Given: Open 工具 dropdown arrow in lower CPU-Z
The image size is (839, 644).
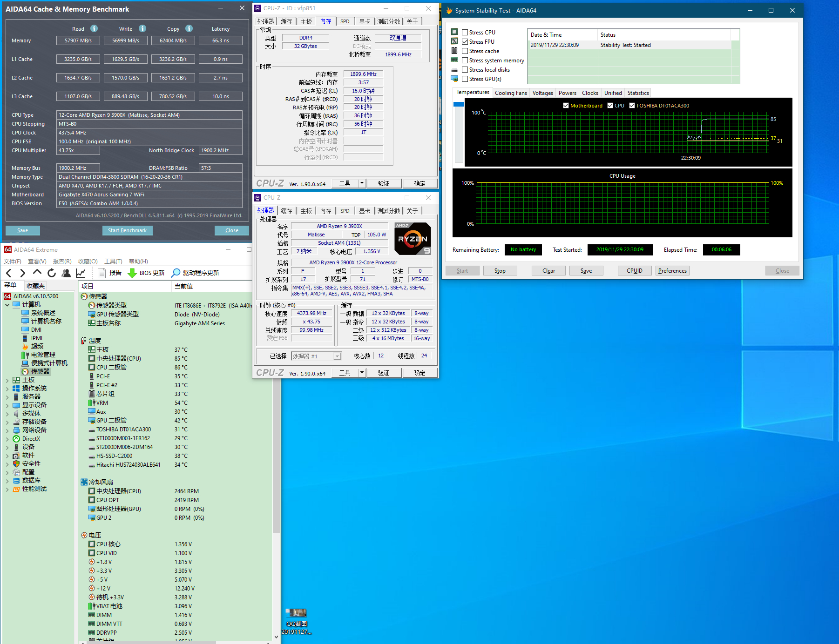Looking at the screenshot, I should point(362,373).
